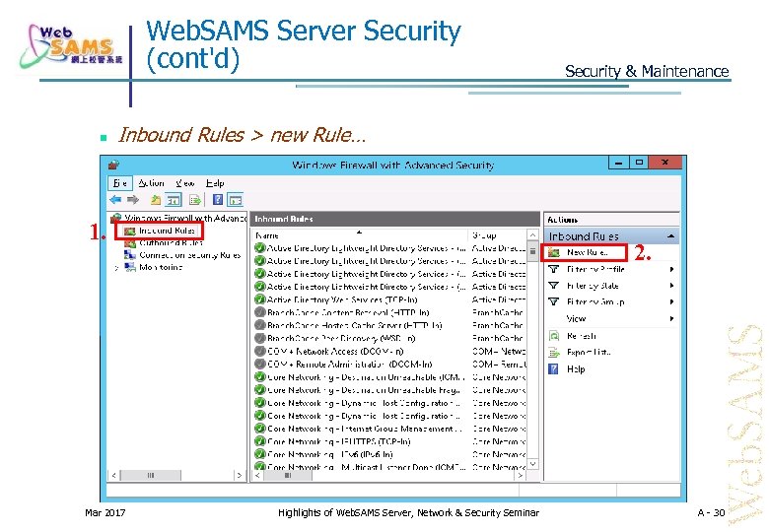Maximize the Windows Firewall window
Viewport: 769px width, 532px height.
point(639,163)
